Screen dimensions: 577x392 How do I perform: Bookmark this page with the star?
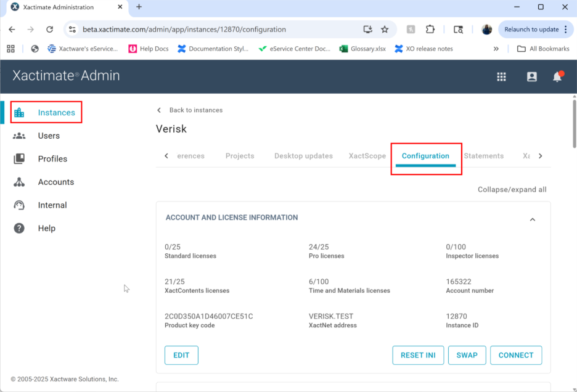385,30
